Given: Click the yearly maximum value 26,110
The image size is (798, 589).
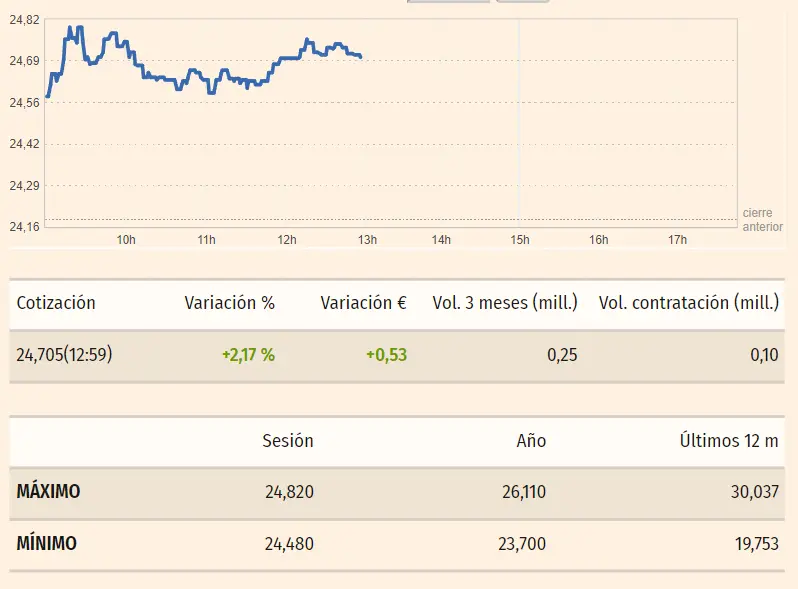Looking at the screenshot, I should (x=523, y=492).
